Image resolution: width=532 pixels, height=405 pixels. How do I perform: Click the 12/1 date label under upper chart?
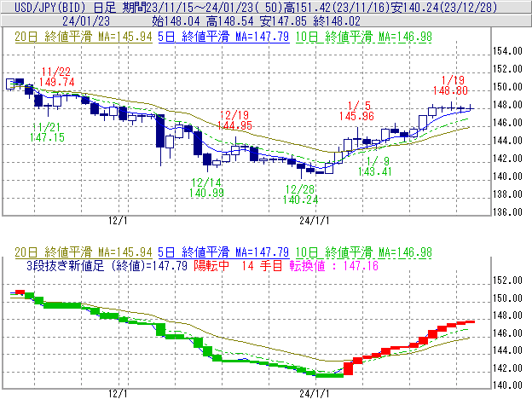pyautogui.click(x=118, y=221)
